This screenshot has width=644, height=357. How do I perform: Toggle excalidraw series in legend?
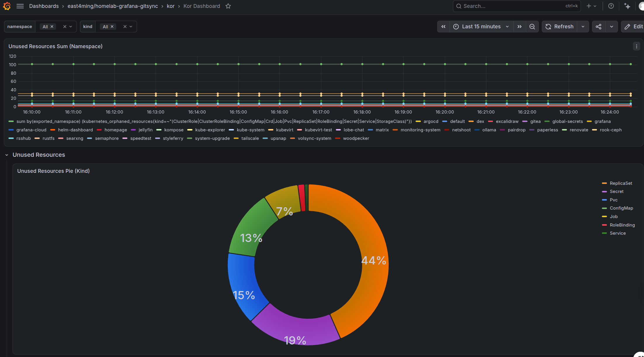(507, 121)
